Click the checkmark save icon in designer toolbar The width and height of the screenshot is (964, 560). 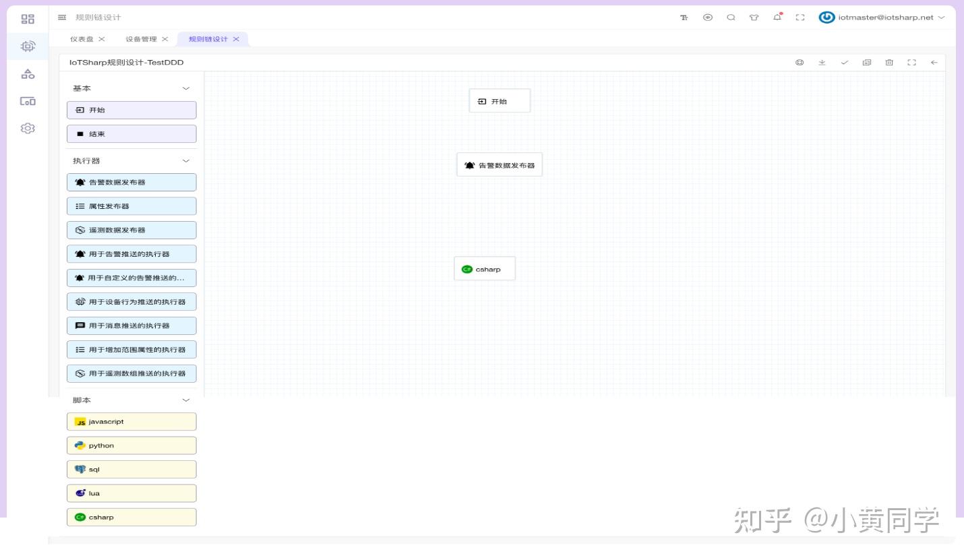point(844,63)
